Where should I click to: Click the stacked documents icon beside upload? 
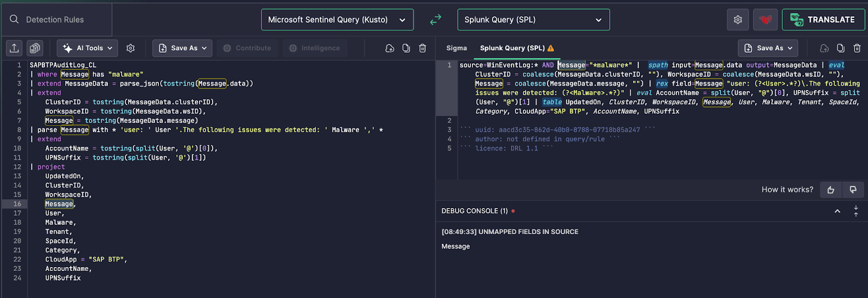(35, 48)
